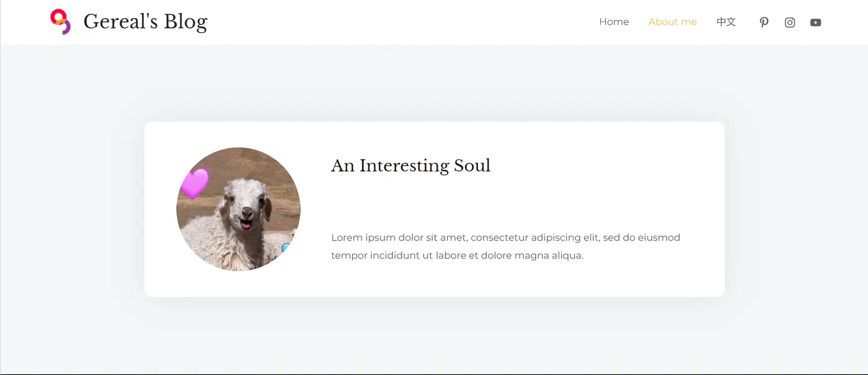868x375 pixels.
Task: Click the blue emoji at avatar's edge
Action: 286,248
